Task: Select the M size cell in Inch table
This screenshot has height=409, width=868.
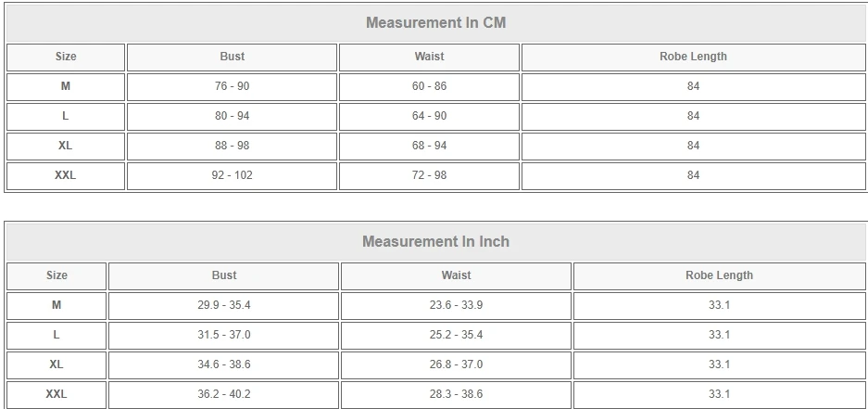Action: click(x=57, y=305)
